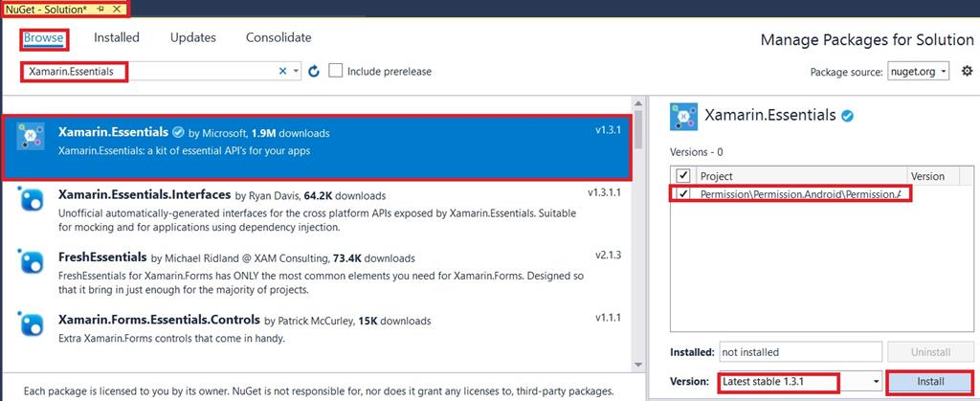Toggle the select-all projects header checkbox
Screen dimensions: 980x401
click(x=683, y=175)
